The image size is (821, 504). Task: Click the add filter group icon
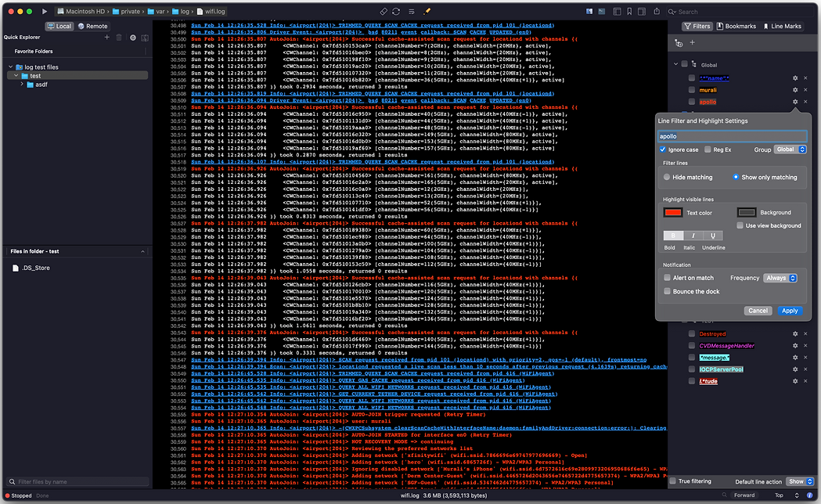pos(679,43)
